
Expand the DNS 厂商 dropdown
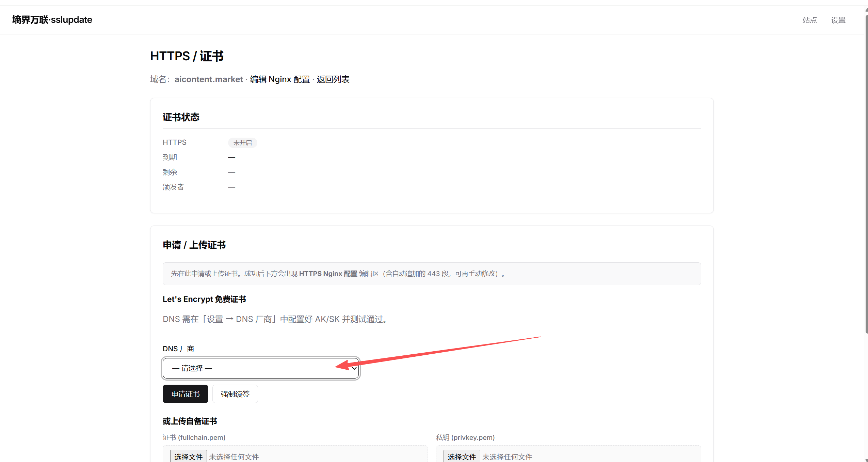(x=261, y=368)
